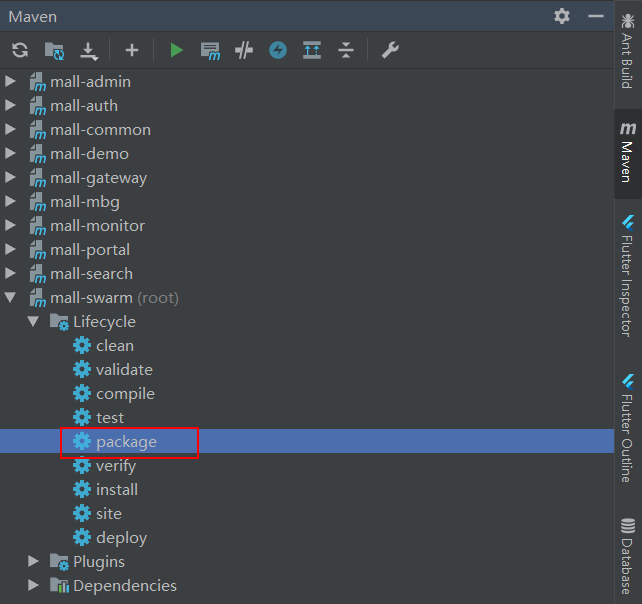Select mall-monitor module label

(x=97, y=226)
